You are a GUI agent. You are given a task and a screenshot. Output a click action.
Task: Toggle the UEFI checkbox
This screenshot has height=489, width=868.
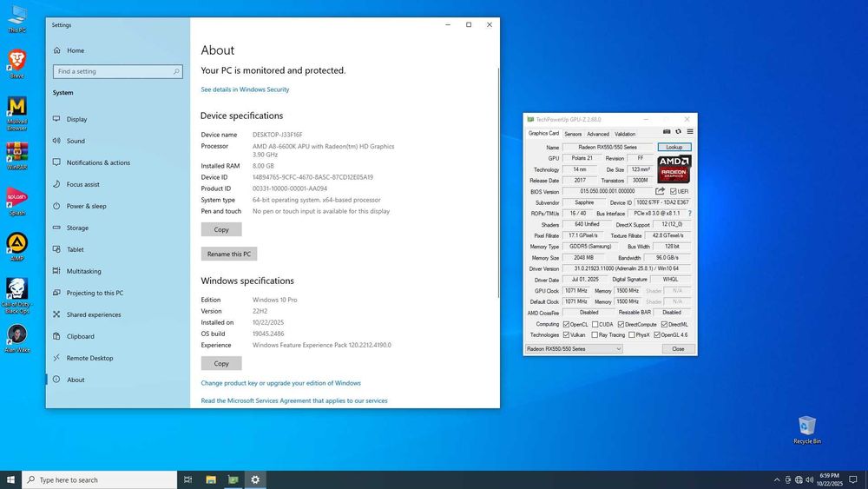[674, 192]
